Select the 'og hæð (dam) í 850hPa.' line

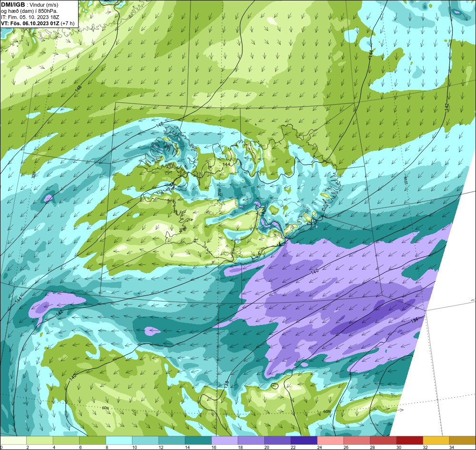29,11
